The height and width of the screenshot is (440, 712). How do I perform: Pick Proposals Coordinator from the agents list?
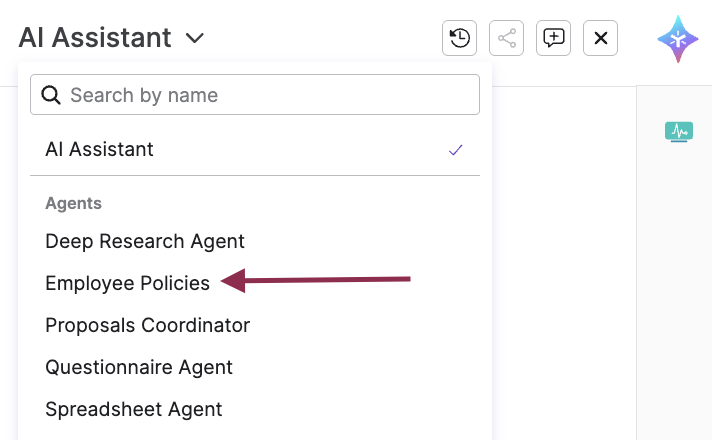(x=147, y=325)
